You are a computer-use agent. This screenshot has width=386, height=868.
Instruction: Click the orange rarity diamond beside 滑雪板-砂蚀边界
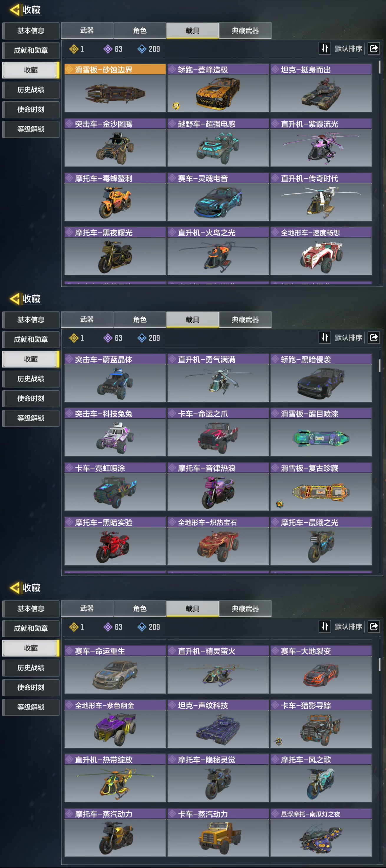(x=70, y=69)
